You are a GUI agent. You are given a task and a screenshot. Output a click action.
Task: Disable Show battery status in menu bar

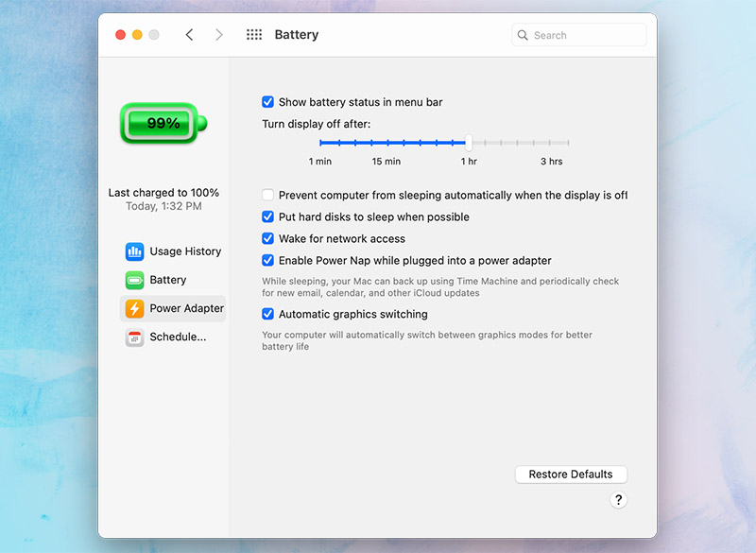coord(268,102)
